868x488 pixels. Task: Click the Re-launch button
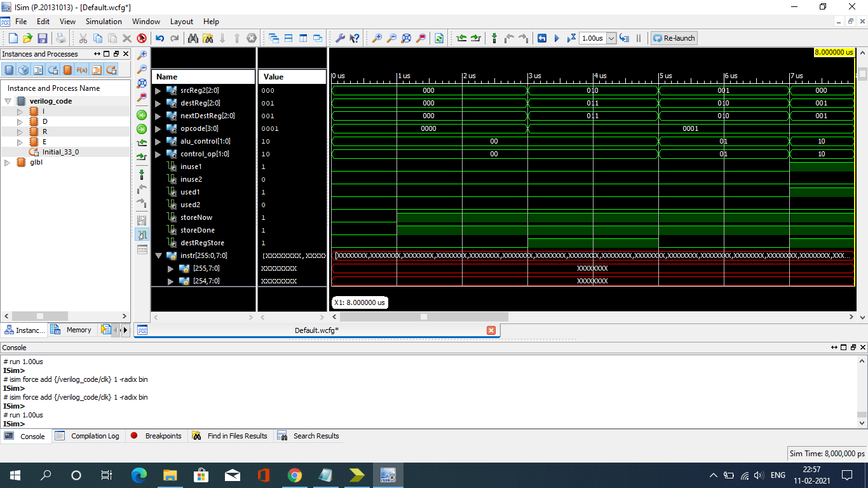tap(674, 38)
